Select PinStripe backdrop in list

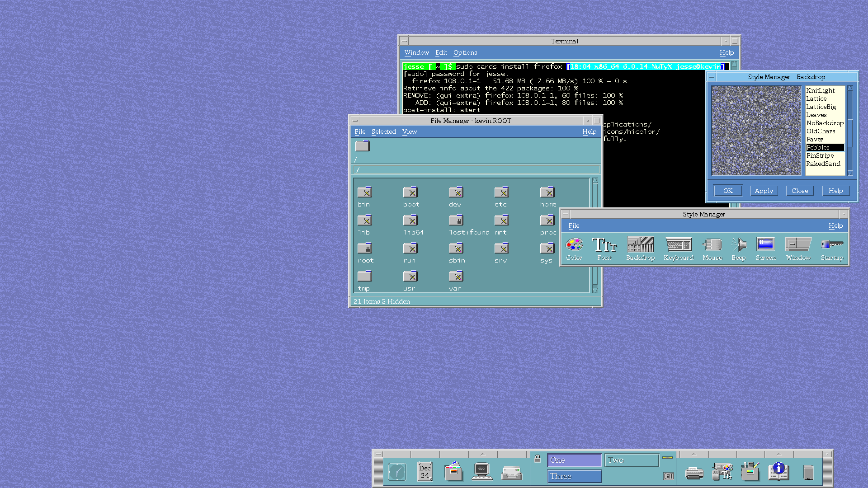[x=825, y=155]
